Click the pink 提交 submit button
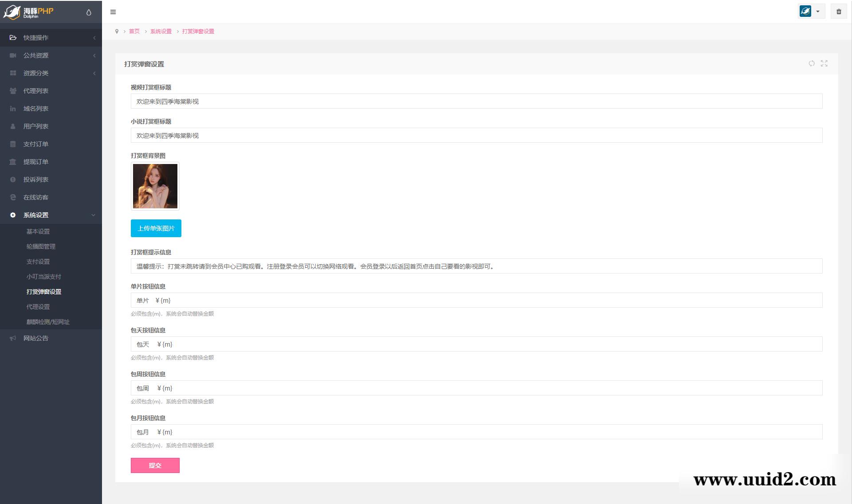This screenshot has width=852, height=504. point(155,465)
